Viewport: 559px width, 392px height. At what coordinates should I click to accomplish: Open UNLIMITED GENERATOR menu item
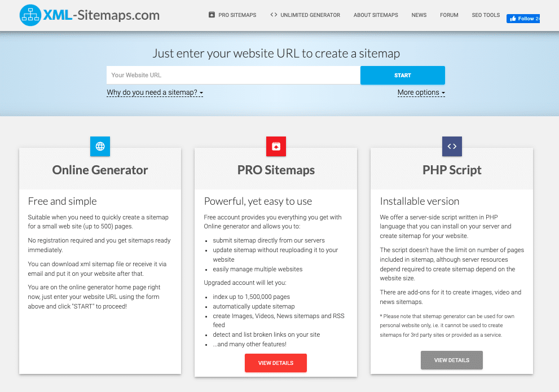310,15
